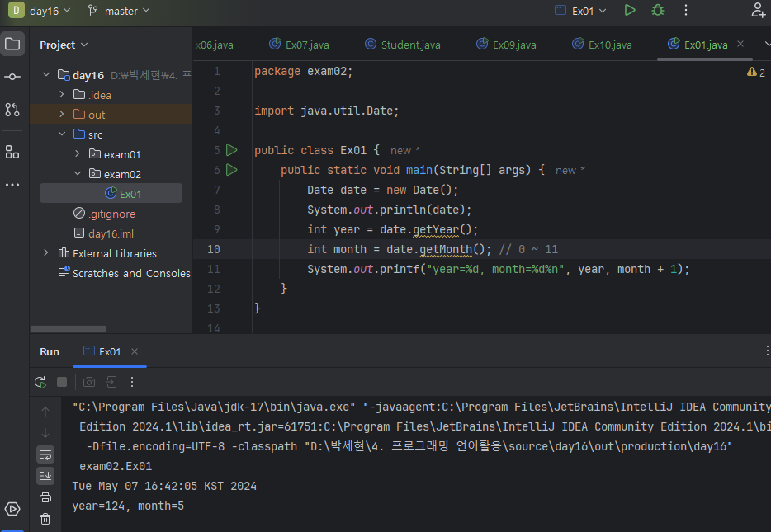Clear console output with trash icon

(45, 518)
